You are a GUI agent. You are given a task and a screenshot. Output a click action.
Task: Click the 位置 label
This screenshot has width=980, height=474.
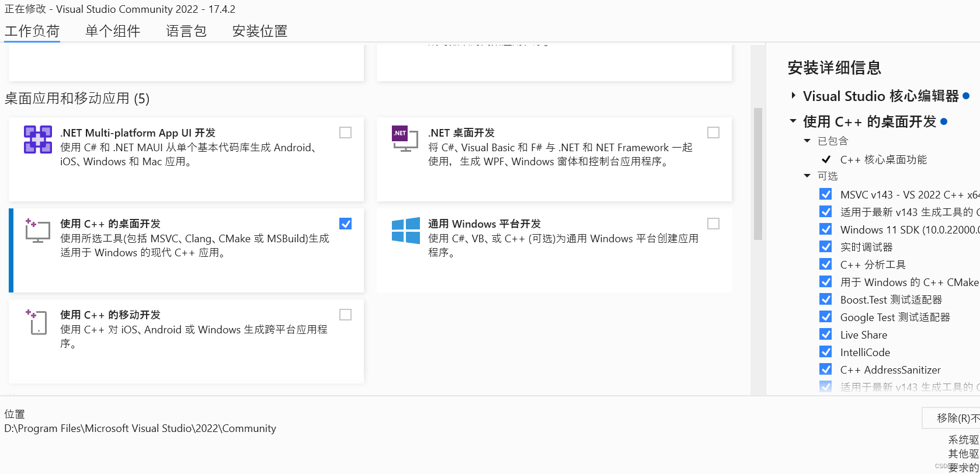[15, 414]
